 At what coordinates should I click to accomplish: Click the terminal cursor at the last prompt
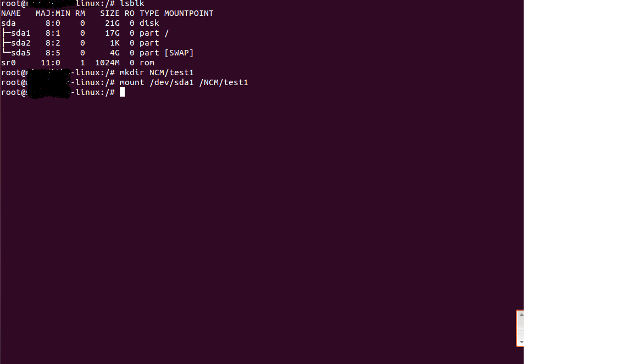click(x=122, y=92)
